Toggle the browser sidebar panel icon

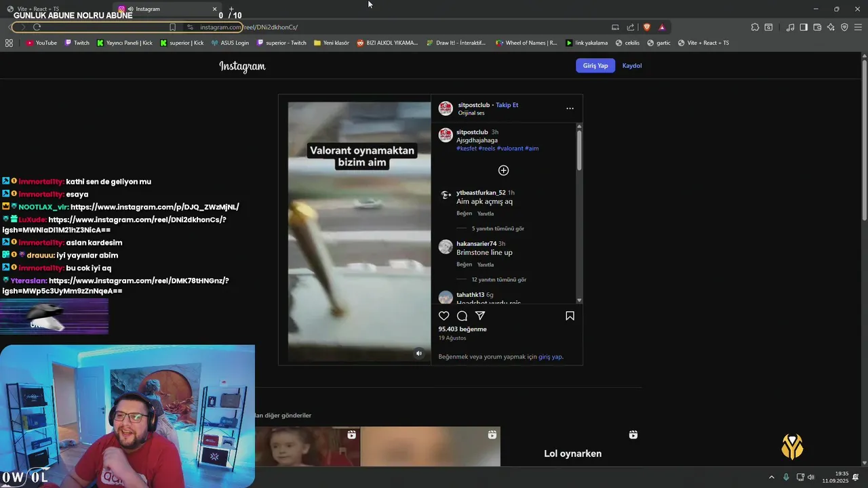(x=804, y=27)
